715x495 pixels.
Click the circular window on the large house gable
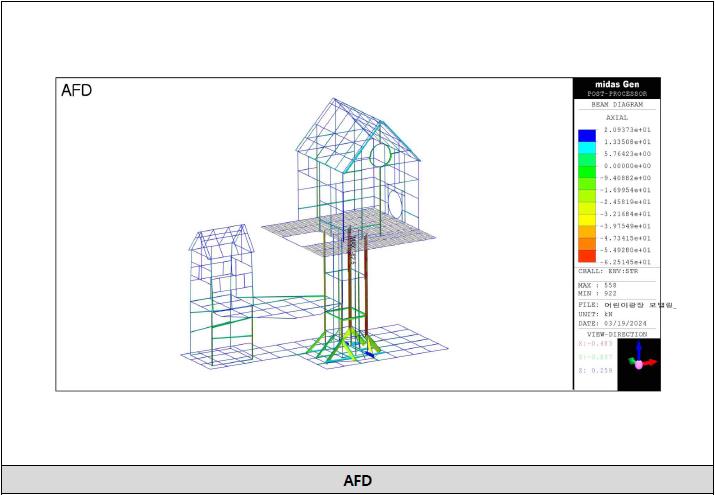381,155
